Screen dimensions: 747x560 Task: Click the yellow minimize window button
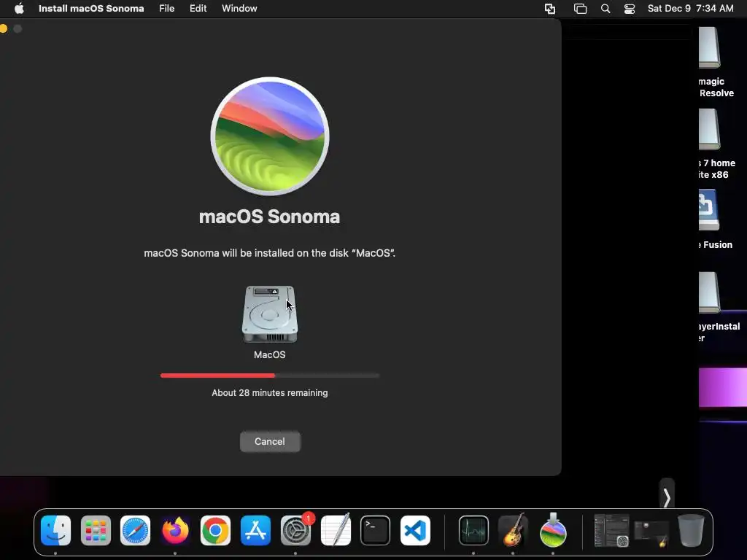point(4,28)
